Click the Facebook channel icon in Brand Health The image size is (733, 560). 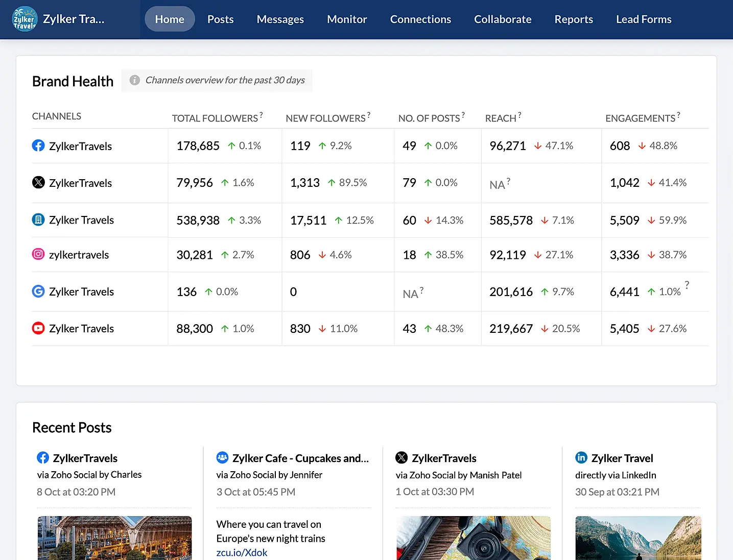(38, 145)
